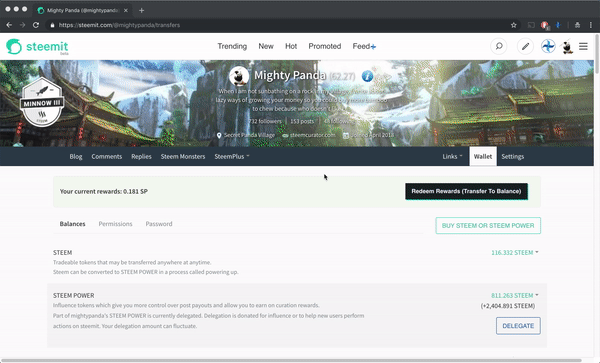
Task: Open the Permissions sub-tab
Action: pyautogui.click(x=116, y=224)
